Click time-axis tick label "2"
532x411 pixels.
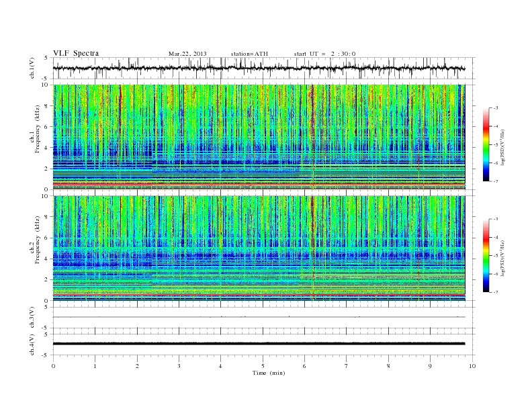[x=138, y=366]
